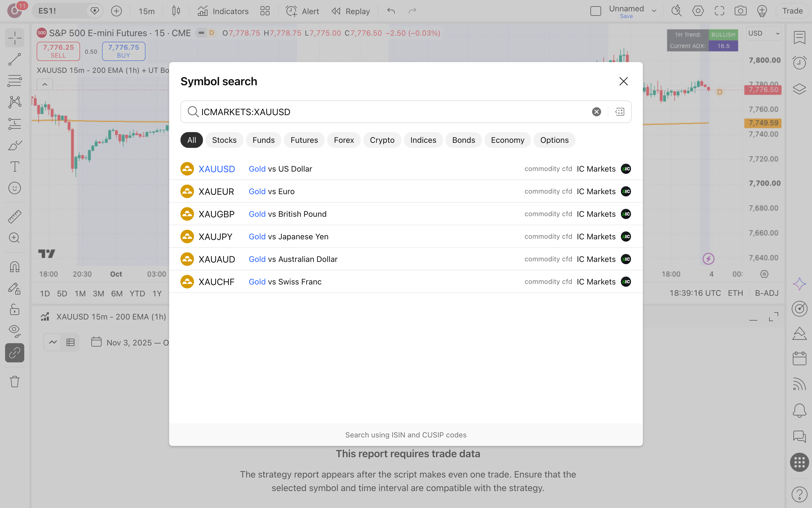This screenshot has height=508, width=812.
Task: Open the 15m interval selector
Action: pos(147,11)
